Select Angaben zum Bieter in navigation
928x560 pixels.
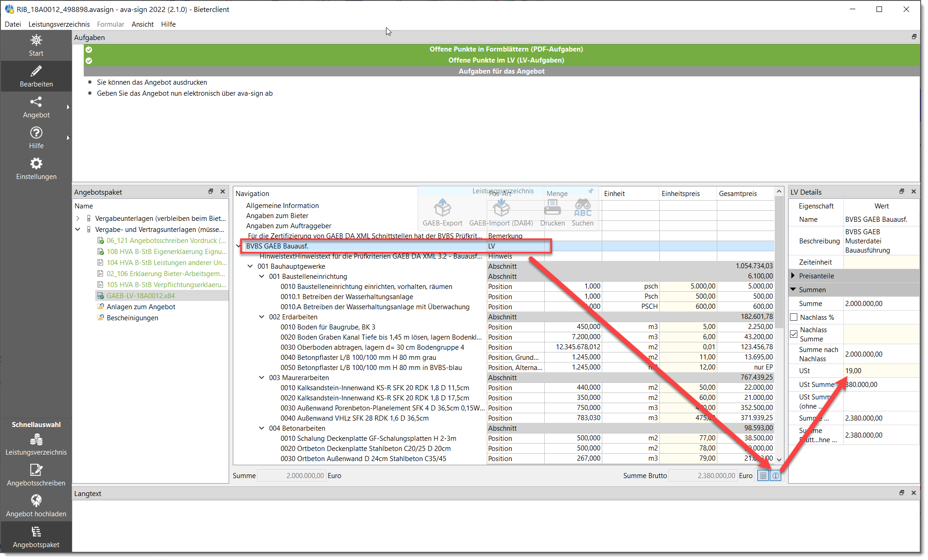277,215
